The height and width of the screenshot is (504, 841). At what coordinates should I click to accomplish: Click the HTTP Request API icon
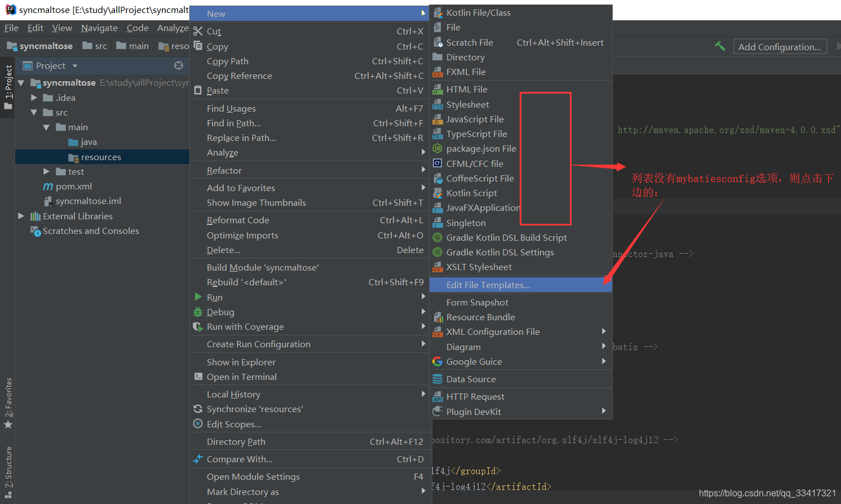(438, 397)
